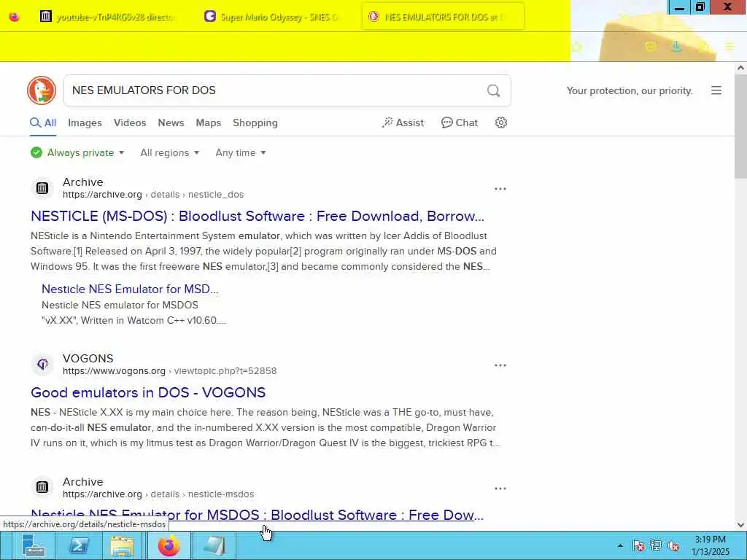Click the magnifier search button in search box
This screenshot has width=747, height=560.
click(x=494, y=90)
